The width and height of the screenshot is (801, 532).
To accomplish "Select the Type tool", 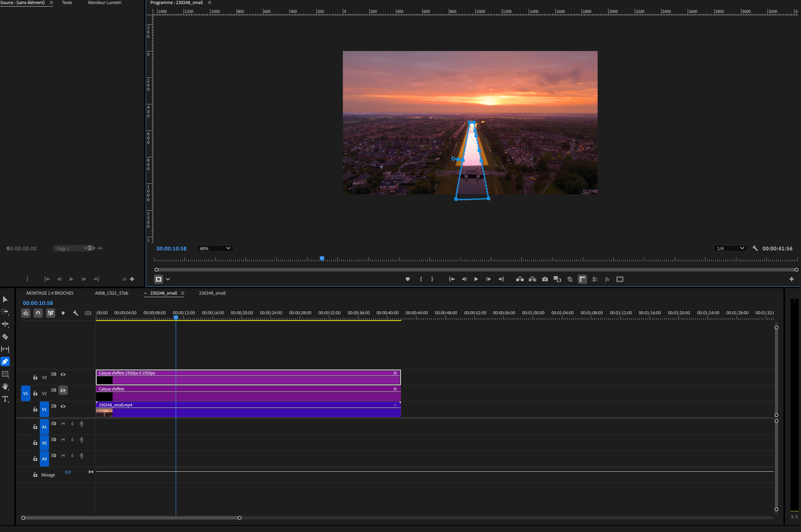I will tap(5, 399).
